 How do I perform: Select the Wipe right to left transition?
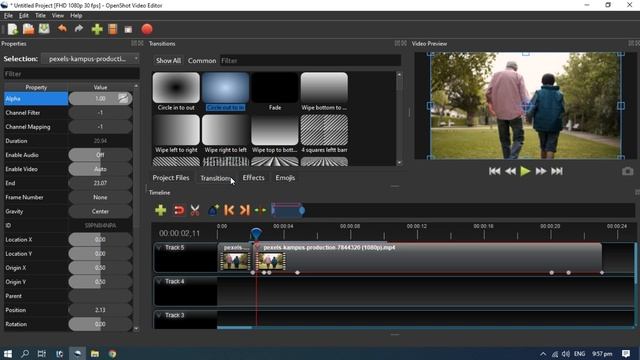(x=226, y=134)
